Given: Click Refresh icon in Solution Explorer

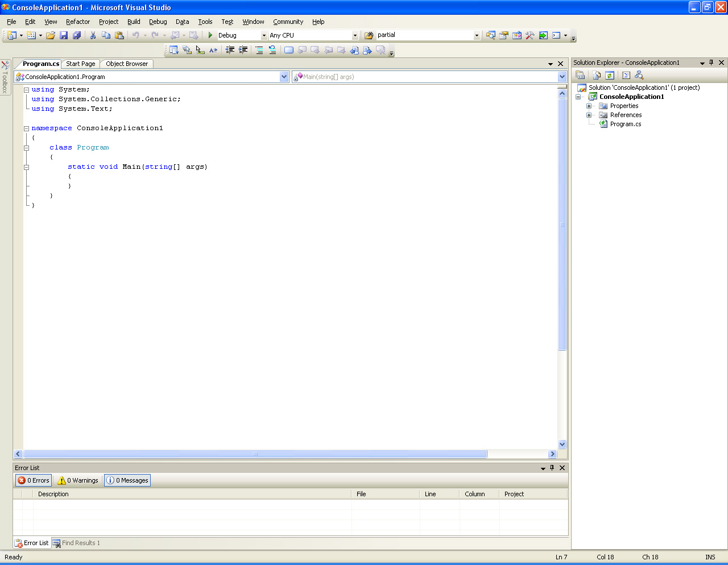Looking at the screenshot, I should click(610, 75).
